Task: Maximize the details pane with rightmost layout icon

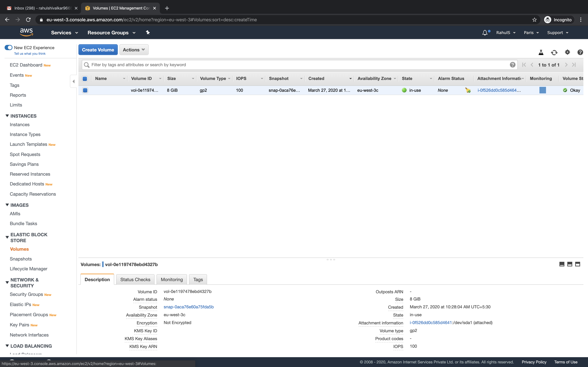Action: pos(577,264)
